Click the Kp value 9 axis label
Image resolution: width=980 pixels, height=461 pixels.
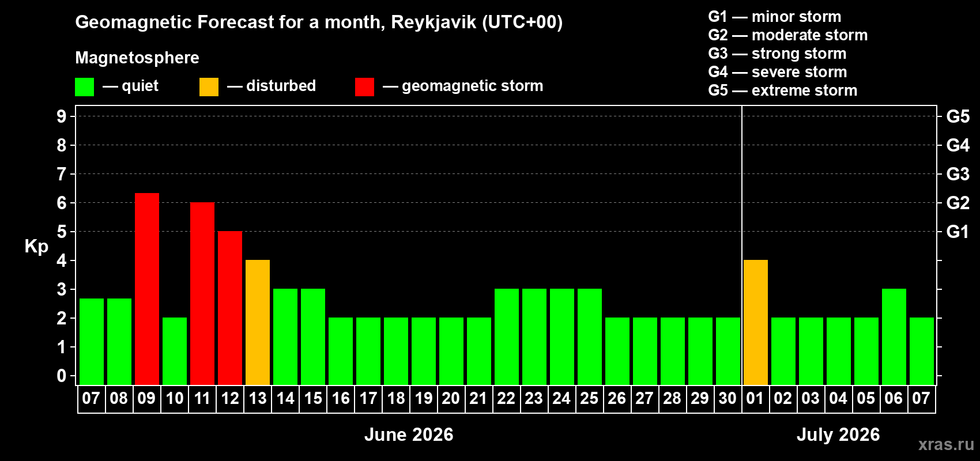62,116
